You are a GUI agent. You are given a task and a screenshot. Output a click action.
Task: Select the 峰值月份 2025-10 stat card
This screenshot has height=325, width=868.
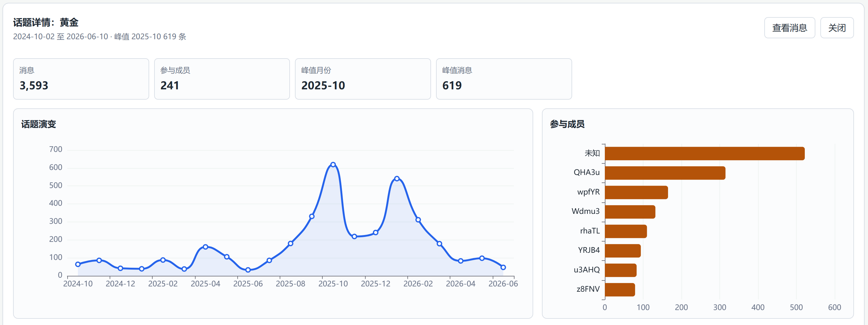click(x=363, y=79)
